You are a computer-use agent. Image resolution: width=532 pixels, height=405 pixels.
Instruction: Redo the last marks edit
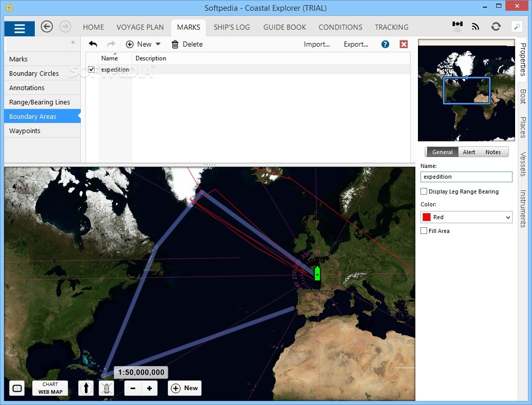pos(111,44)
